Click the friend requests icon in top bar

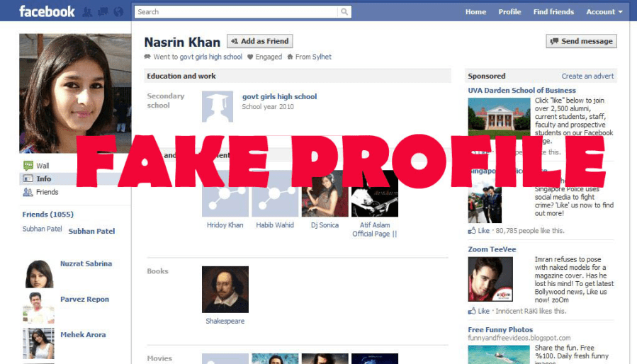coord(88,12)
